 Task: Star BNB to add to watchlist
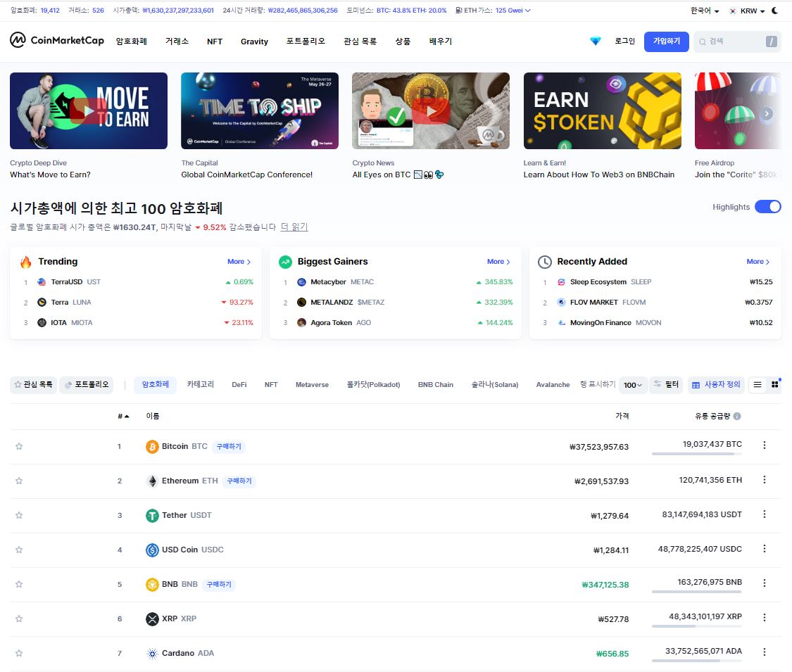19,584
